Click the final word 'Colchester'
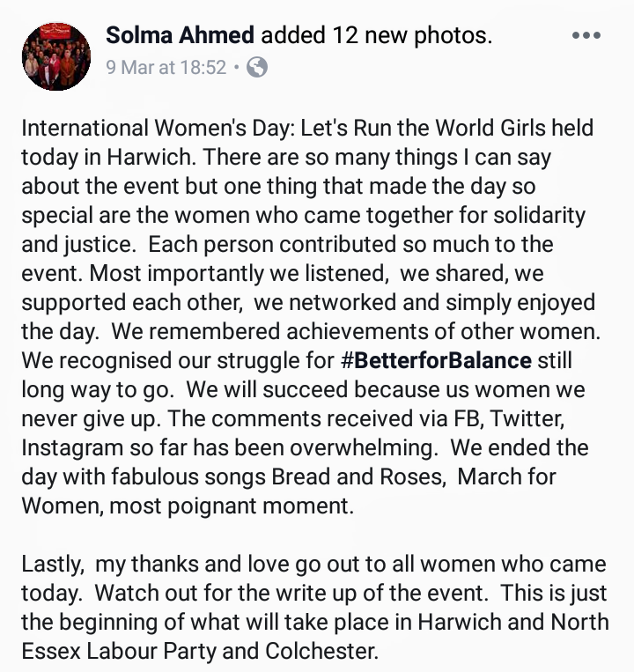Image resolution: width=634 pixels, height=672 pixels. [321, 652]
